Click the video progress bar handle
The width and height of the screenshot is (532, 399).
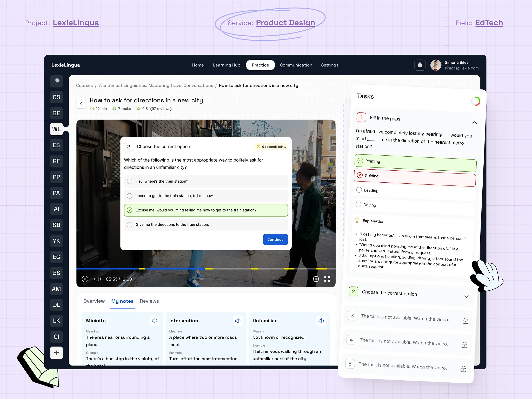click(x=203, y=269)
